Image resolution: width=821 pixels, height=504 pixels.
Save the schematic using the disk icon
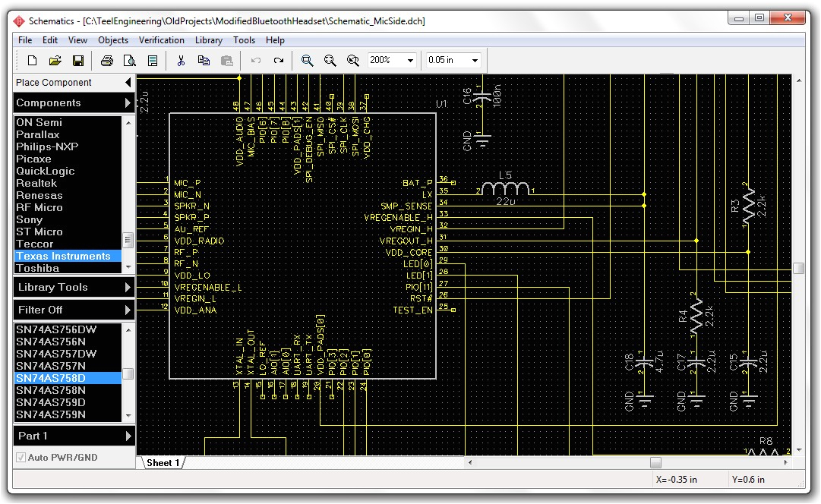pos(78,60)
